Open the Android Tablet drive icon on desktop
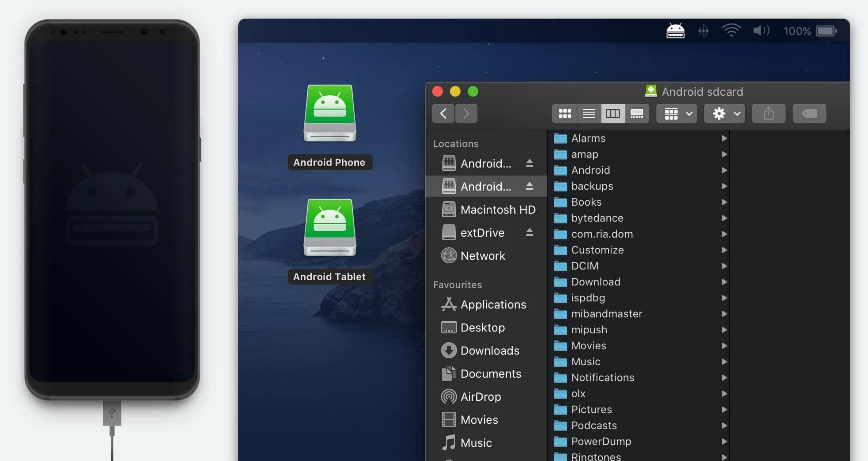 pos(329,228)
